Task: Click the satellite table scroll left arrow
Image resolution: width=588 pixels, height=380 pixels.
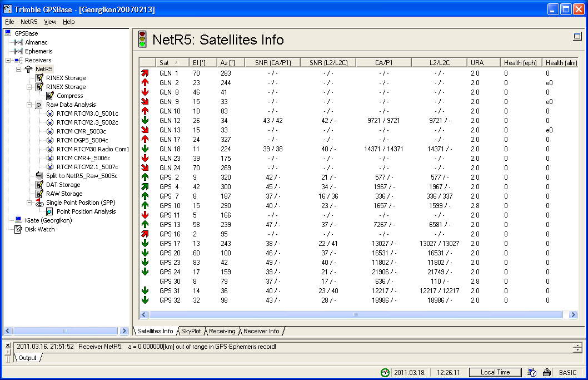Action: (x=143, y=315)
